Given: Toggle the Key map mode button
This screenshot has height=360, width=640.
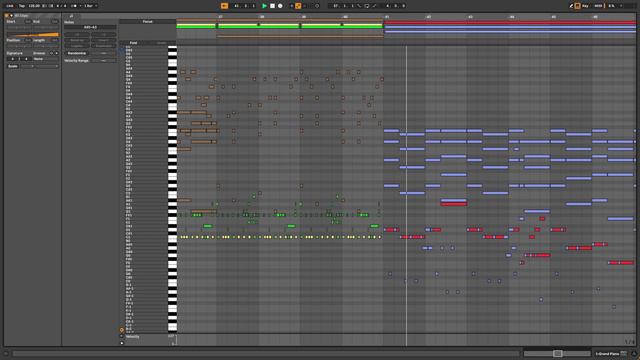Looking at the screenshot, I should [585, 6].
